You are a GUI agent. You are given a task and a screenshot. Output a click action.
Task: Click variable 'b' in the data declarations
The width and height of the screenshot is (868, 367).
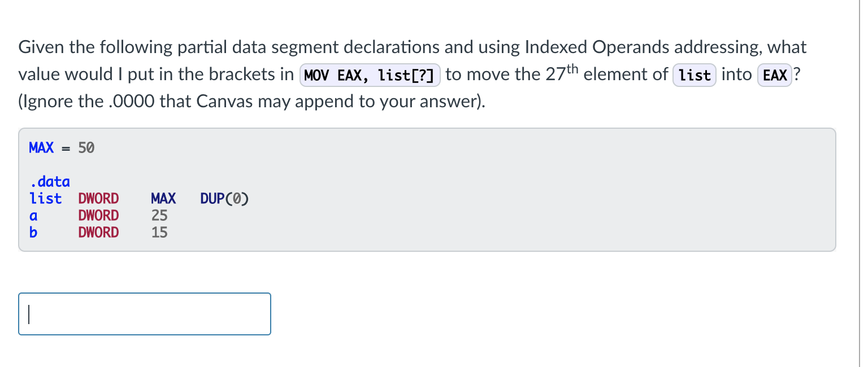(x=33, y=232)
